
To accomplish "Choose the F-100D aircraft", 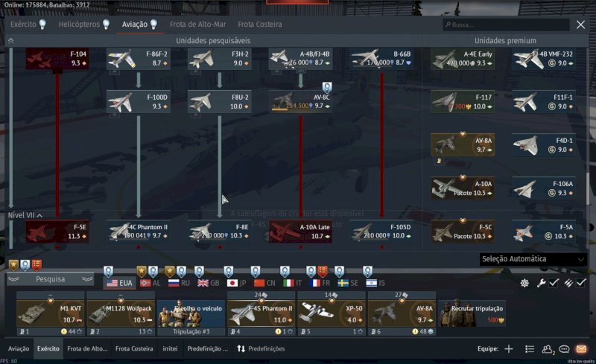I will point(139,102).
